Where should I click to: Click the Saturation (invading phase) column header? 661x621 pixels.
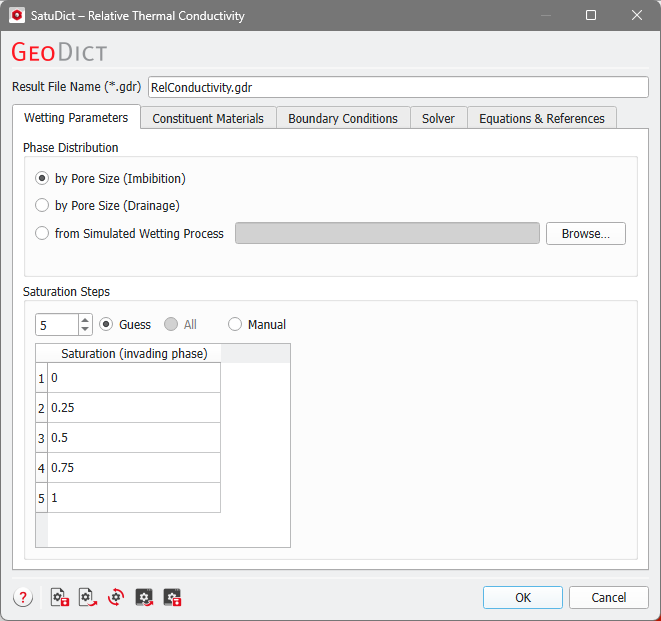[x=134, y=353]
